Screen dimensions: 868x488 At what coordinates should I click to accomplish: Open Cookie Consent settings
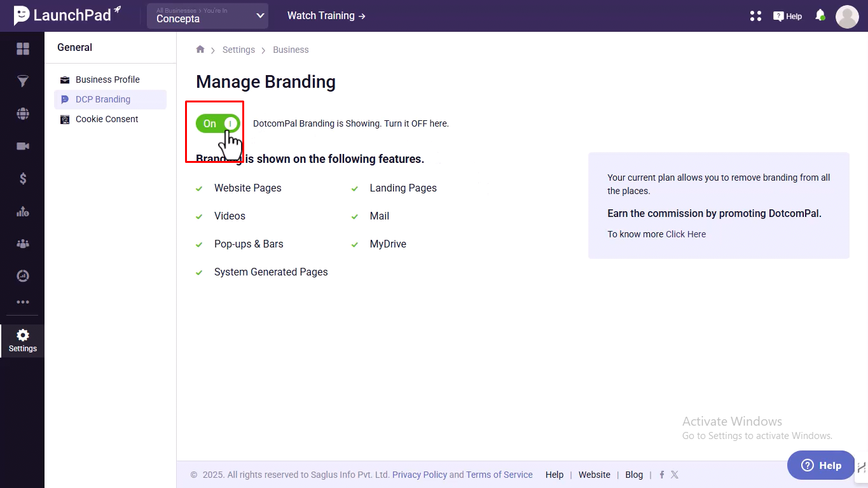tap(107, 119)
